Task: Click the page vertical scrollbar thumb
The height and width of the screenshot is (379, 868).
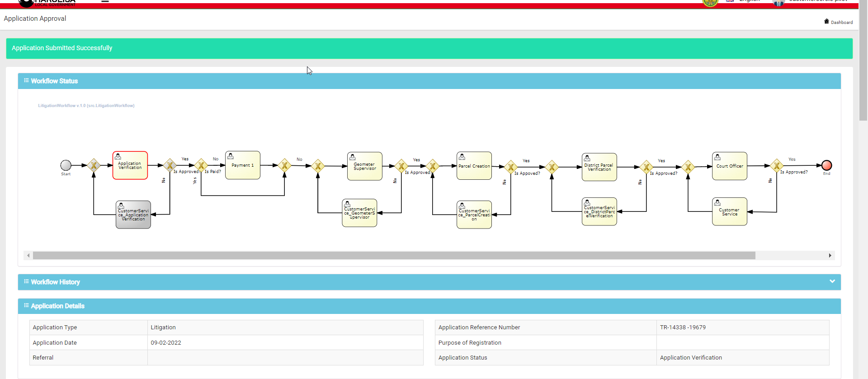Action: click(863, 60)
